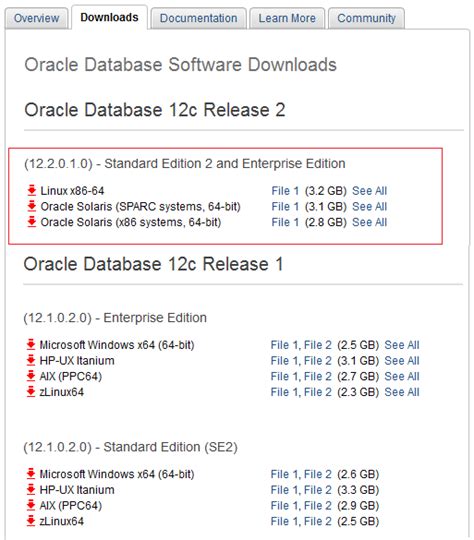Download File 2 for Enterprise AIX (PPC64)
This screenshot has height=540, width=474.
pyautogui.click(x=318, y=376)
